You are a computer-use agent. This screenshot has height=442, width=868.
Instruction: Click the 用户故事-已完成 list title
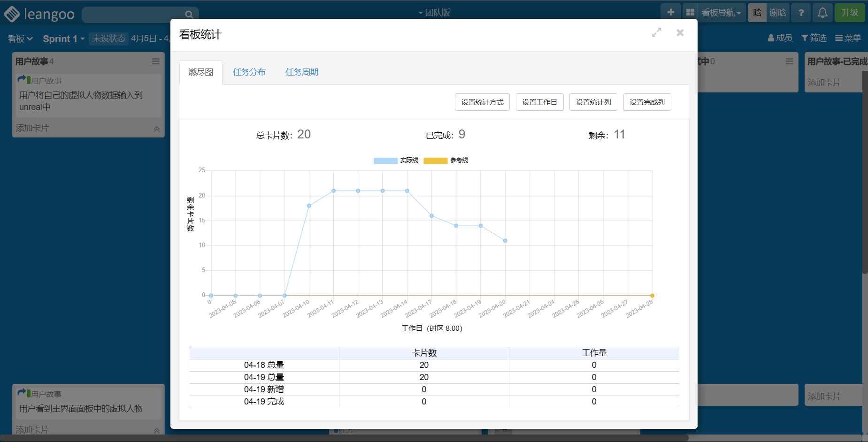pos(837,61)
